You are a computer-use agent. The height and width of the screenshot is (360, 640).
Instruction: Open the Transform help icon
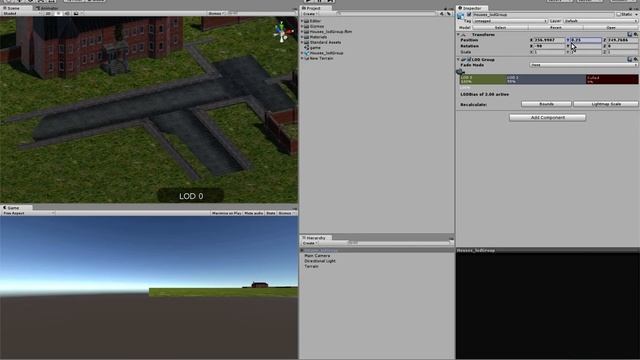point(630,35)
